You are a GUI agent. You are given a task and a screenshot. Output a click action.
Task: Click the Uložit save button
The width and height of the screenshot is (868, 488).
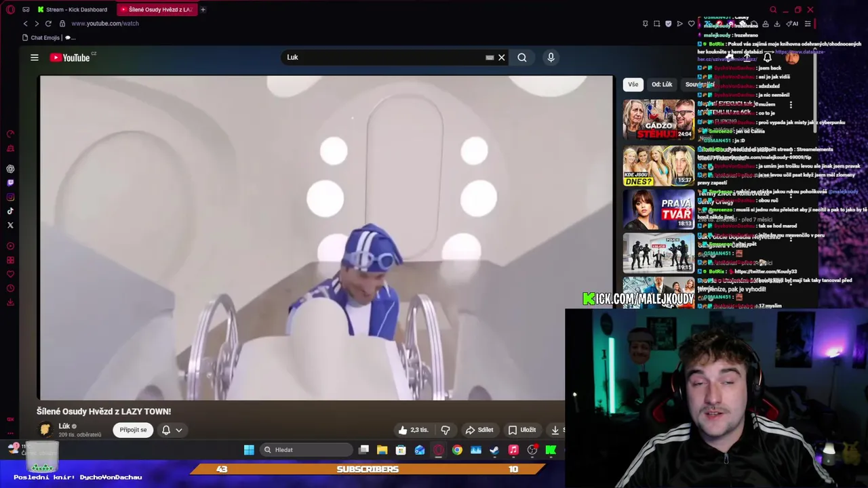tap(522, 430)
